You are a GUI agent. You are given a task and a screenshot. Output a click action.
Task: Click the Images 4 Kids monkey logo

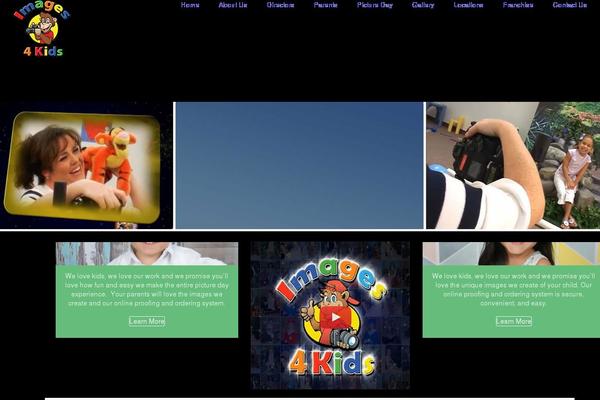[42, 29]
